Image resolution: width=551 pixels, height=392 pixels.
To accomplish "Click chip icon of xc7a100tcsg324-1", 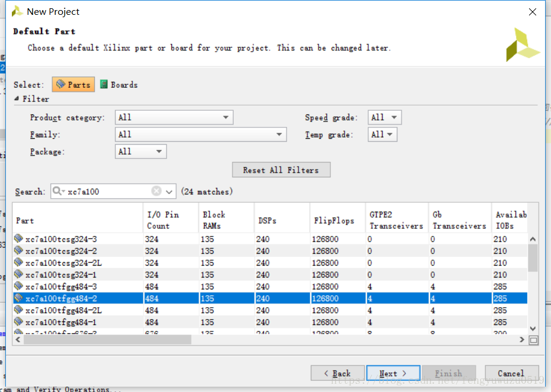I will click(x=18, y=275).
